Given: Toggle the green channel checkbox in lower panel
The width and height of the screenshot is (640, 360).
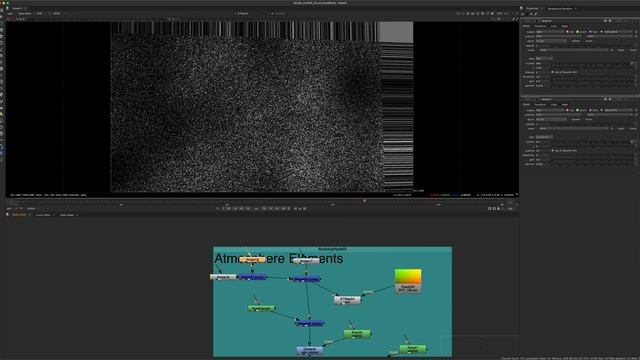Looking at the screenshot, I should click(x=578, y=110).
